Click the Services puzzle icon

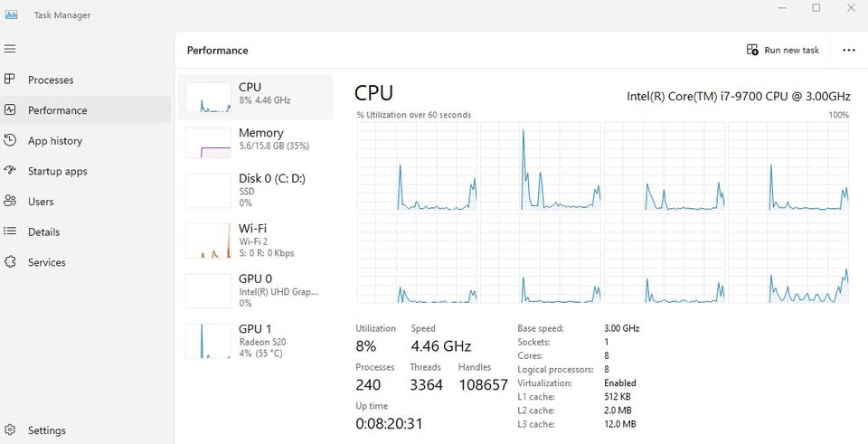[9, 262]
